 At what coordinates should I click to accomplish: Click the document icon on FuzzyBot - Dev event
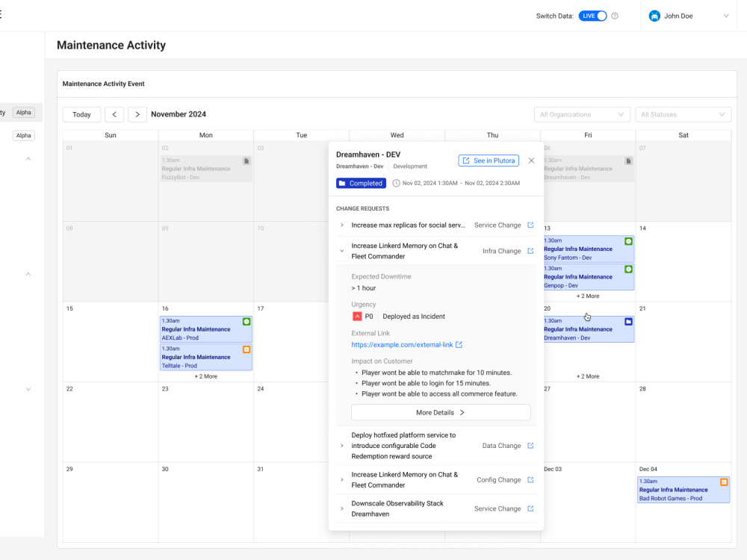click(x=247, y=161)
